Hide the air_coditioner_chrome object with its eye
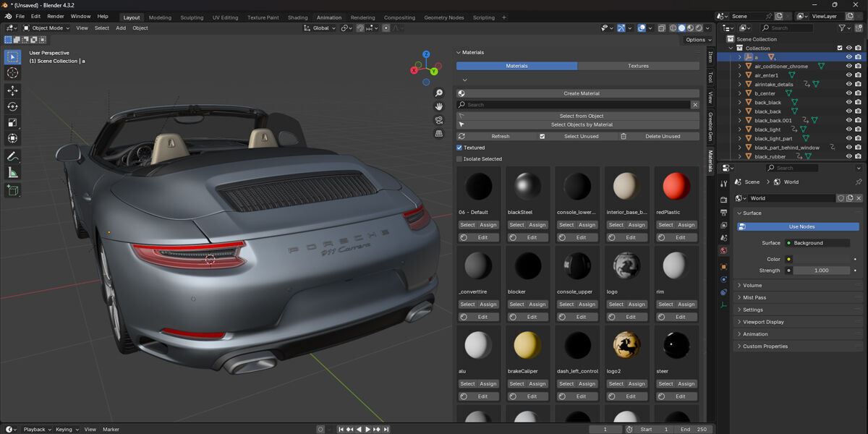 click(x=849, y=67)
